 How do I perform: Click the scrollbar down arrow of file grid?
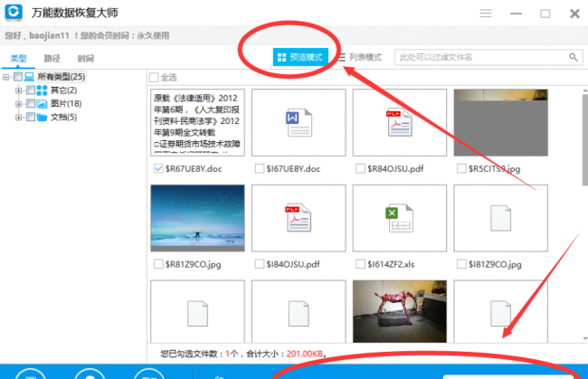pos(585,338)
